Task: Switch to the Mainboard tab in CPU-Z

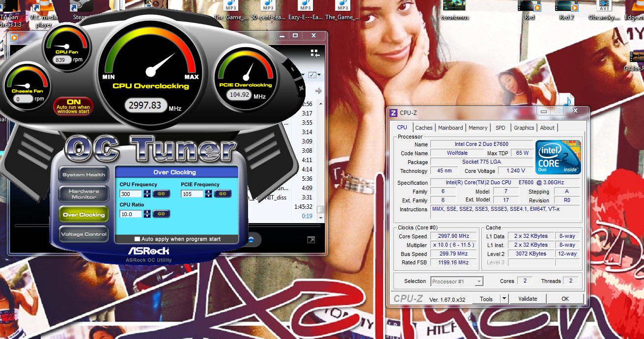Action: pyautogui.click(x=450, y=128)
